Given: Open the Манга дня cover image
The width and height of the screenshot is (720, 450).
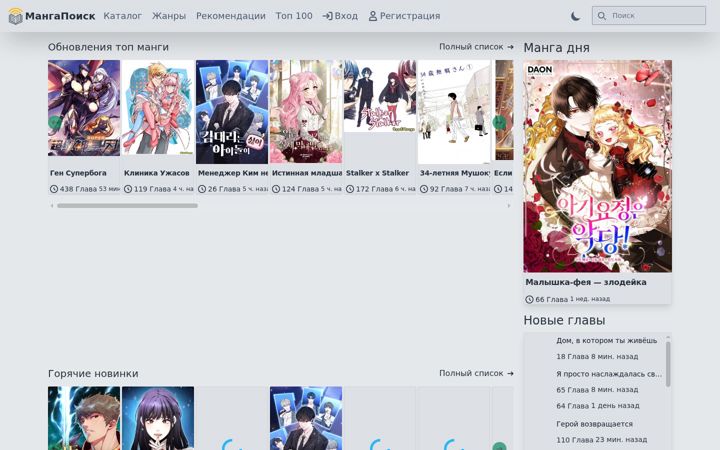Looking at the screenshot, I should point(597,166).
